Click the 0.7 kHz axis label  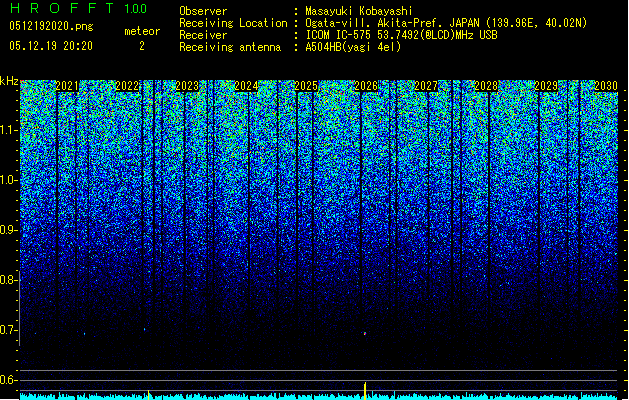9,330
